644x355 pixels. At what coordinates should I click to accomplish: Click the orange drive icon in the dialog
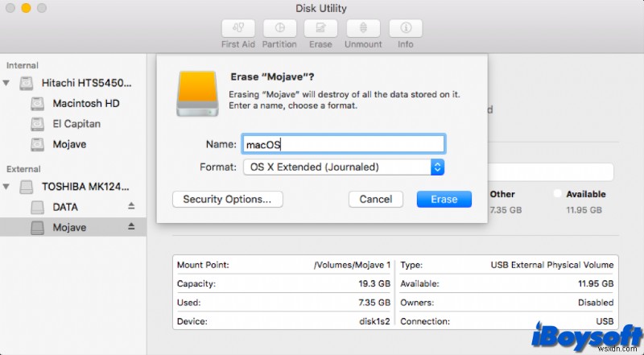click(197, 93)
